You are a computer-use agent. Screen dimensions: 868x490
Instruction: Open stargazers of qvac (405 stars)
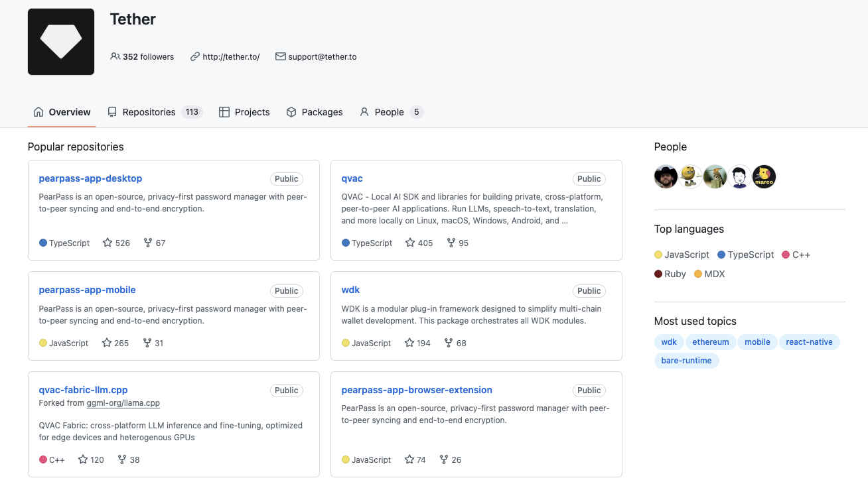coord(419,243)
